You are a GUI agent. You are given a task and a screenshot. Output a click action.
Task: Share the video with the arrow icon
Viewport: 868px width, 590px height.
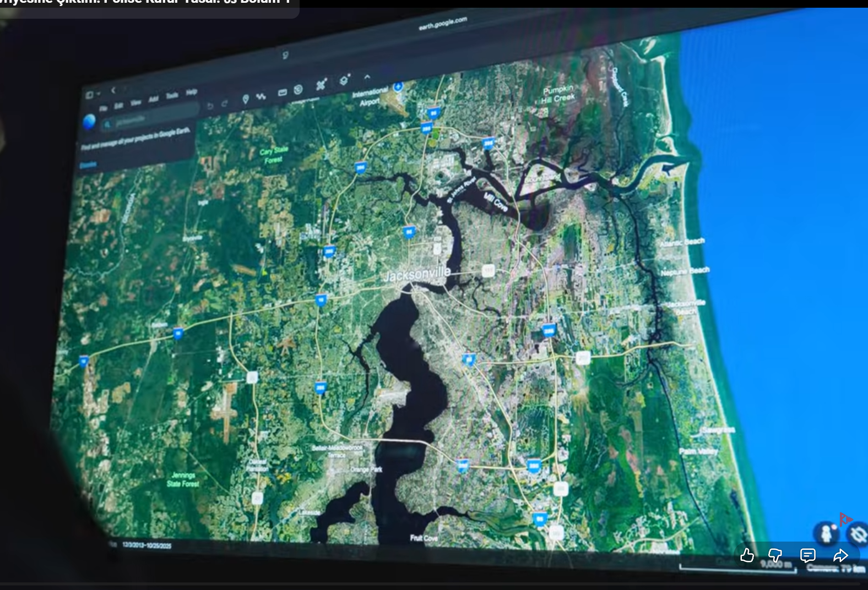(x=840, y=555)
